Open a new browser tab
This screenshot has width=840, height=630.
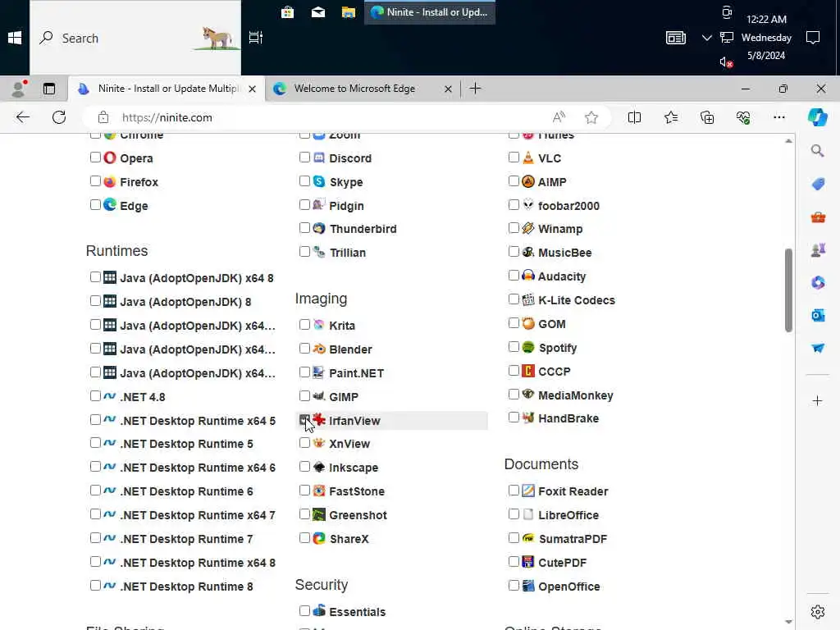click(475, 89)
